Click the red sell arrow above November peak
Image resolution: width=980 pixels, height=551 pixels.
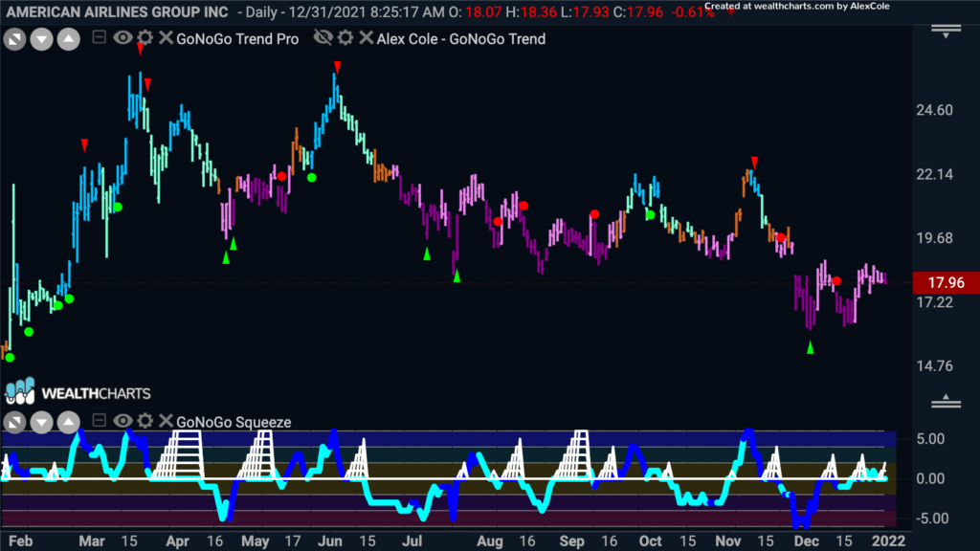coord(754,163)
